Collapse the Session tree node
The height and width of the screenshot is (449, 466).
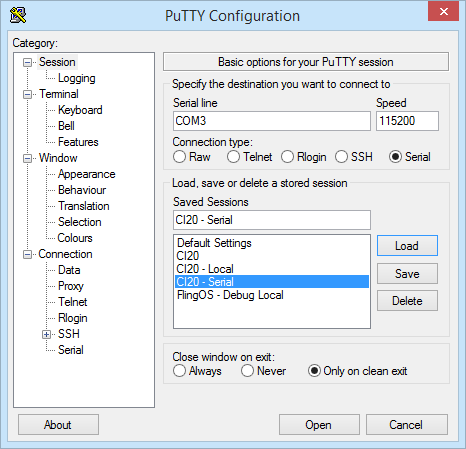coord(27,62)
